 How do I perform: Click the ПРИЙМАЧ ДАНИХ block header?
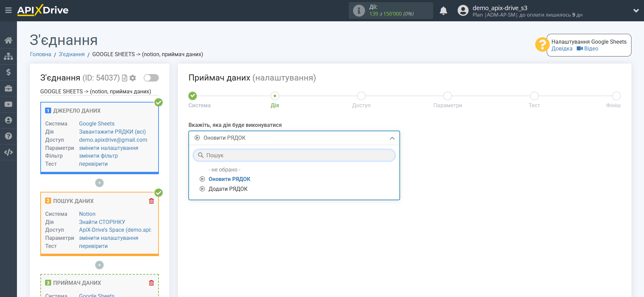77,283
